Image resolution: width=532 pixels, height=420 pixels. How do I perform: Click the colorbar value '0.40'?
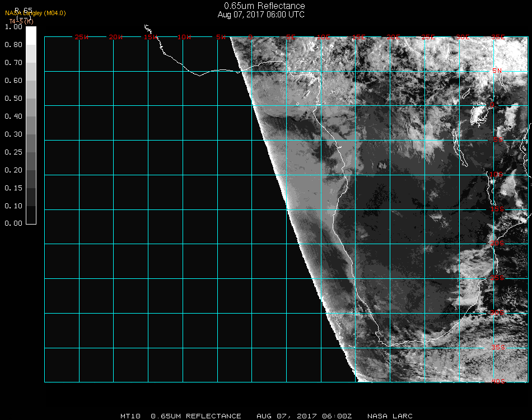(13, 116)
